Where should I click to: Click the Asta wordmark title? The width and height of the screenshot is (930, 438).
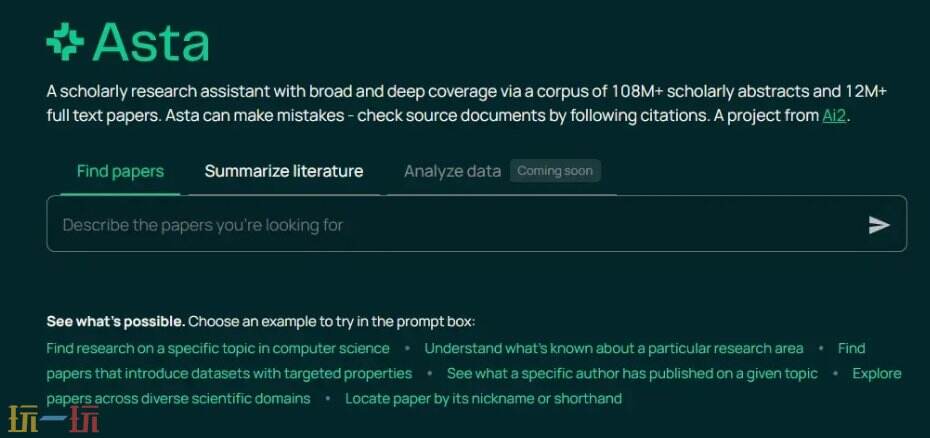click(x=151, y=42)
